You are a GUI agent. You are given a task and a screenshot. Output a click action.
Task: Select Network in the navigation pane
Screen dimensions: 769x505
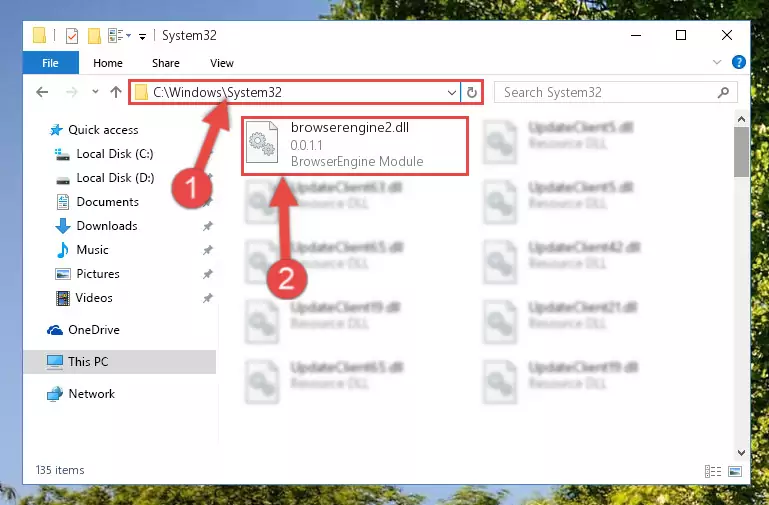pyautogui.click(x=91, y=394)
